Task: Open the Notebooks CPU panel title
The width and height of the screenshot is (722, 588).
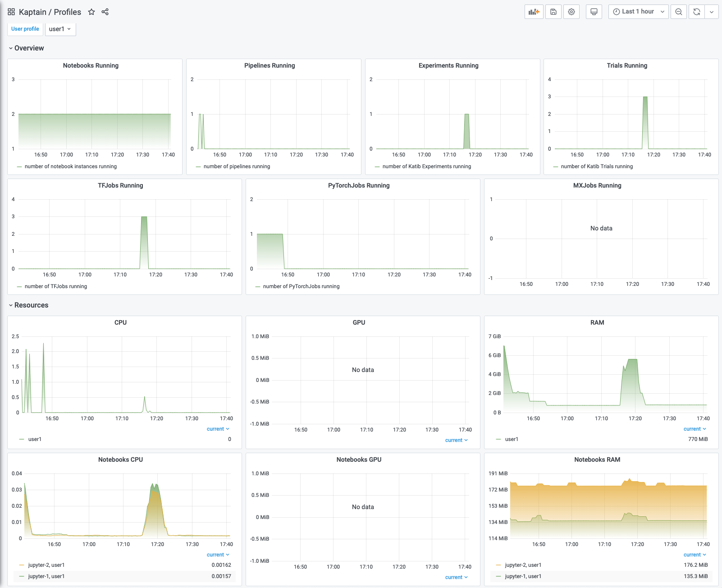Action: (x=120, y=459)
